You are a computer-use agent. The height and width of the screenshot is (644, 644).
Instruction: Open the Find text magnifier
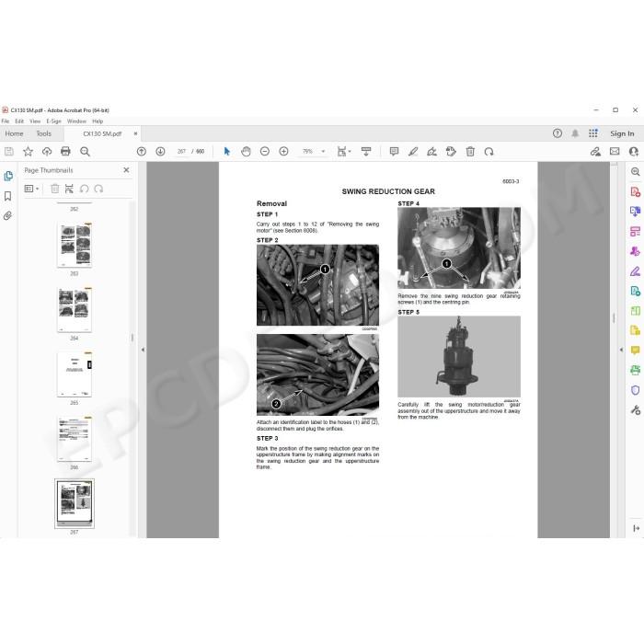[85, 152]
